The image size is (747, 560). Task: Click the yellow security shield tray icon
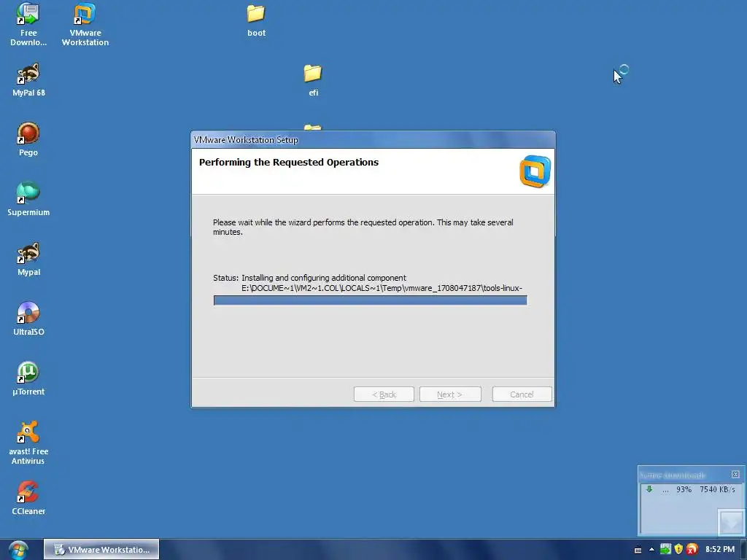(x=679, y=549)
